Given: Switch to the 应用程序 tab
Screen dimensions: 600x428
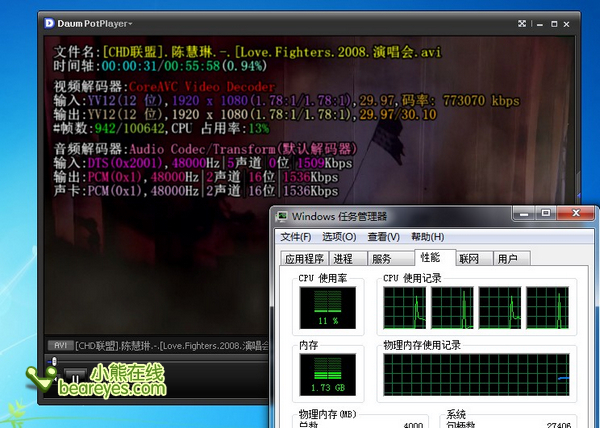Looking at the screenshot, I should pyautogui.click(x=304, y=259).
